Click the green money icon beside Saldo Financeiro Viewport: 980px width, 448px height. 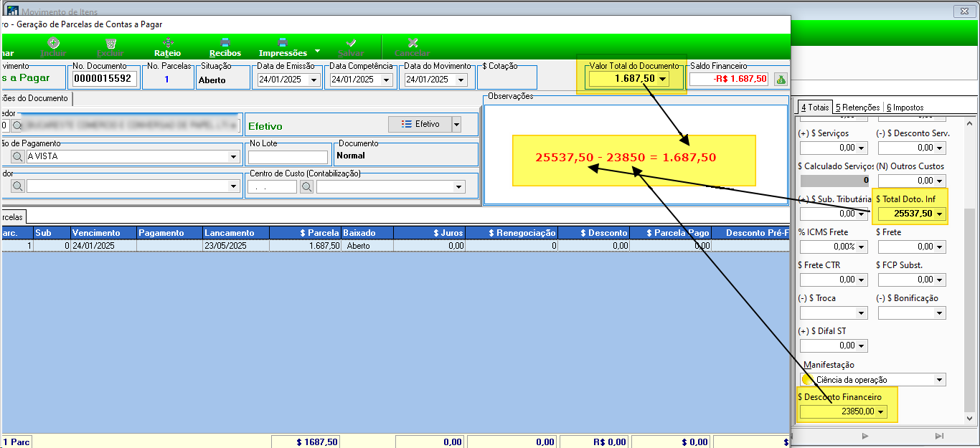[781, 79]
